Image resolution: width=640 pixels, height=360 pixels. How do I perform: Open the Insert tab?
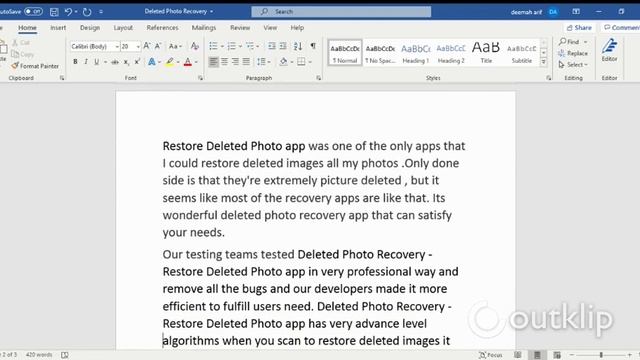click(58, 28)
